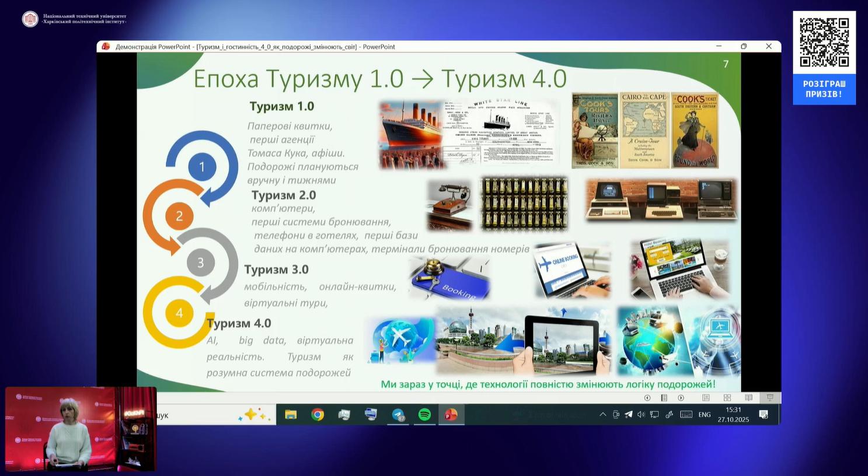Click the Cook's Tours Riviera poster
The image size is (868, 476).
click(595, 131)
